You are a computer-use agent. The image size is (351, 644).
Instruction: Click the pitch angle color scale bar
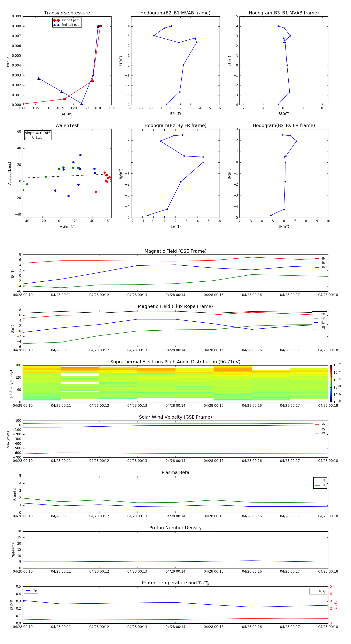point(331,384)
